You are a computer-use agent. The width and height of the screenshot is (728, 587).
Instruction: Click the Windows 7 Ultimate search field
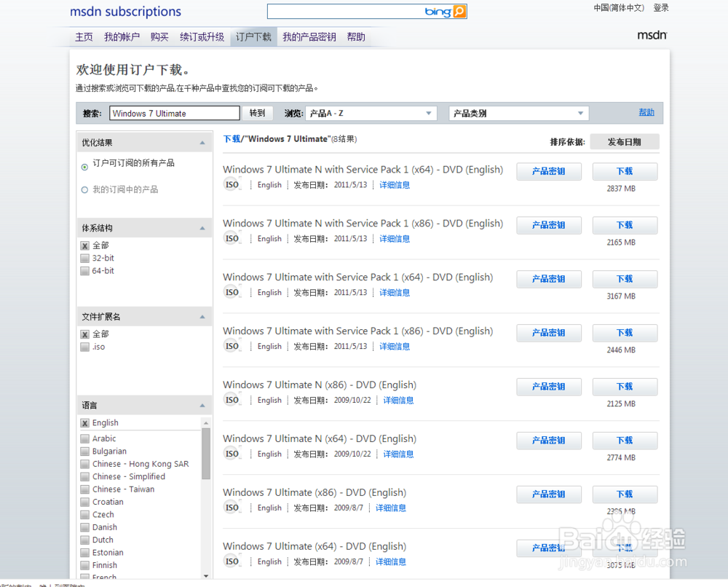tap(175, 114)
